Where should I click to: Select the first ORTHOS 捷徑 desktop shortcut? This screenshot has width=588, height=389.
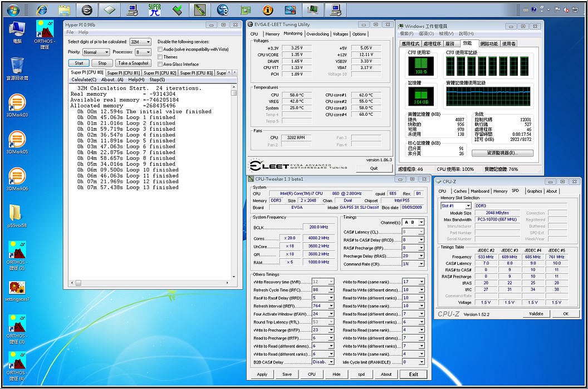click(x=45, y=35)
